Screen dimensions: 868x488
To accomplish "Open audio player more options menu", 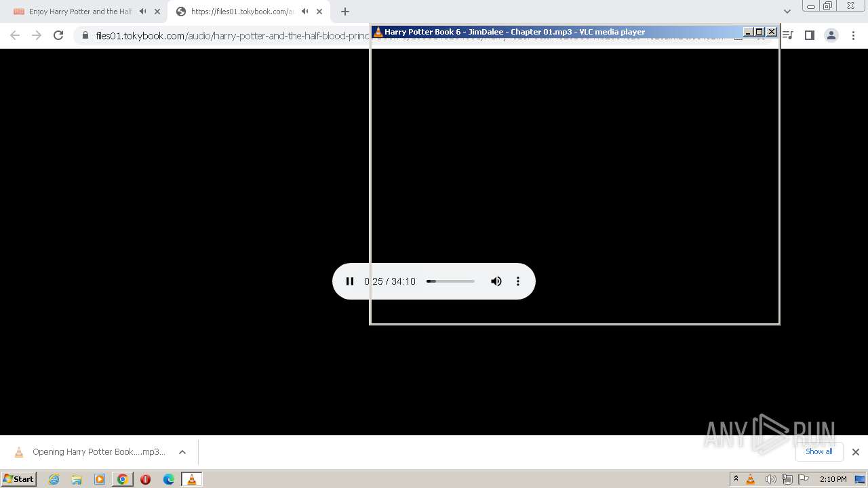I will pos(518,281).
